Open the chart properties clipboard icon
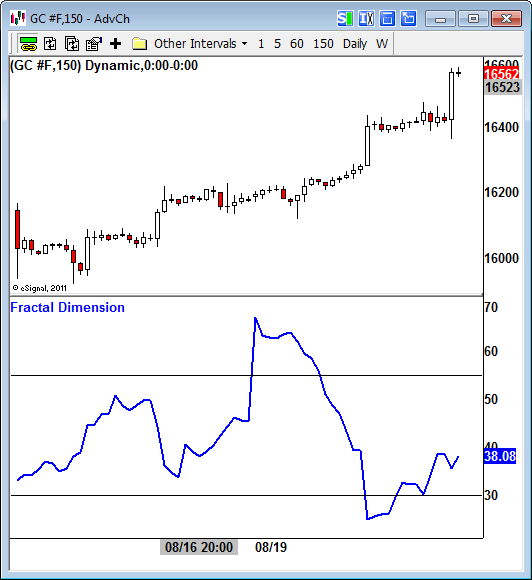The width and height of the screenshot is (532, 580). click(94, 44)
